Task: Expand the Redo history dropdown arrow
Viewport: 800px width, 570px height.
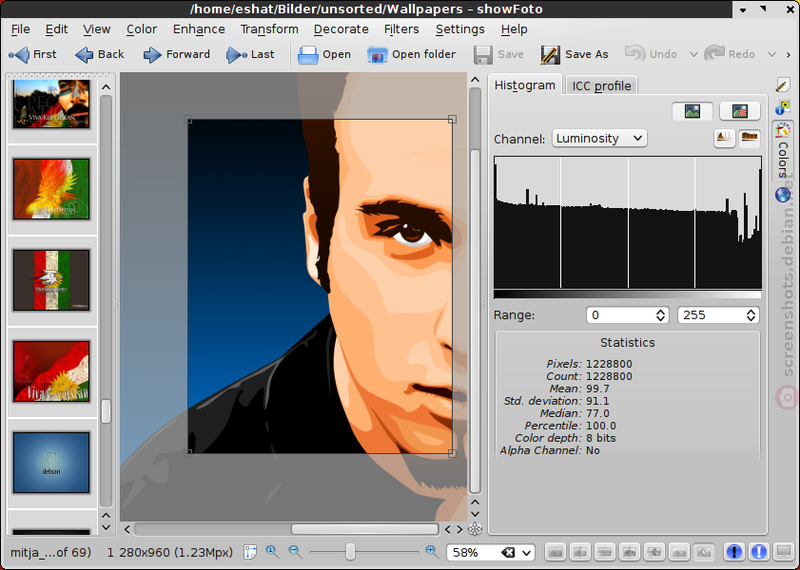Action: coord(772,55)
